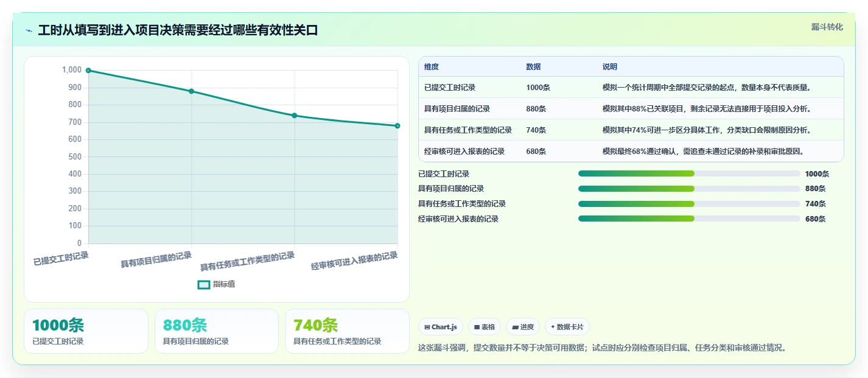Click the 说明 table column header

[x=610, y=67]
